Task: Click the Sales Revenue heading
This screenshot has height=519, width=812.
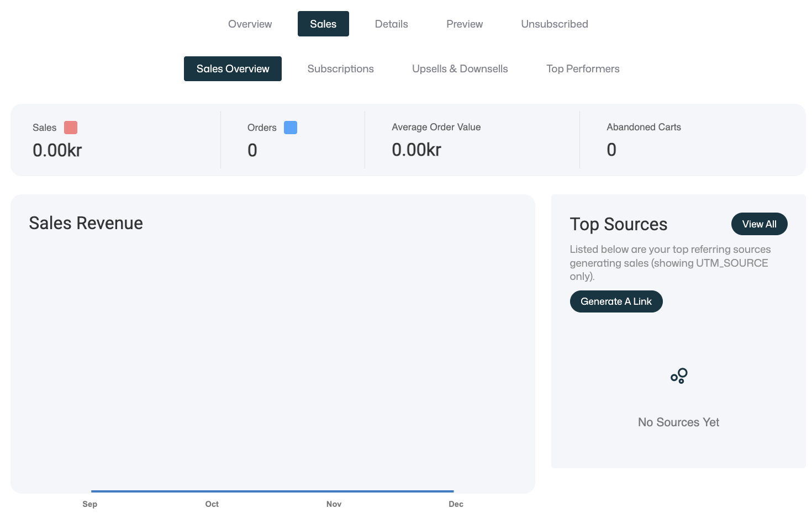Action: 86,223
